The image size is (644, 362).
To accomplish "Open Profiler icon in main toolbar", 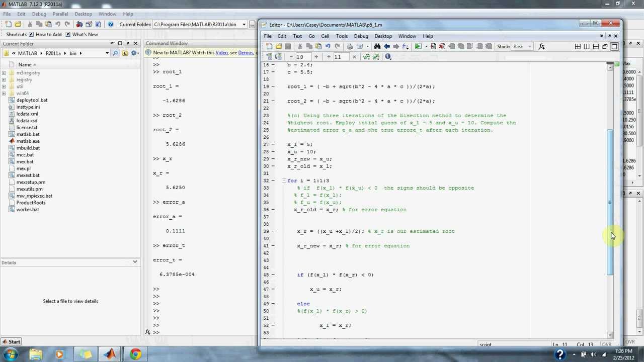I will 98,24.
